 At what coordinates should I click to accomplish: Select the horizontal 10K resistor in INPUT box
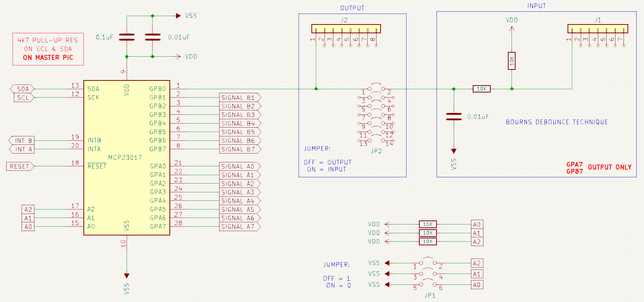point(481,89)
